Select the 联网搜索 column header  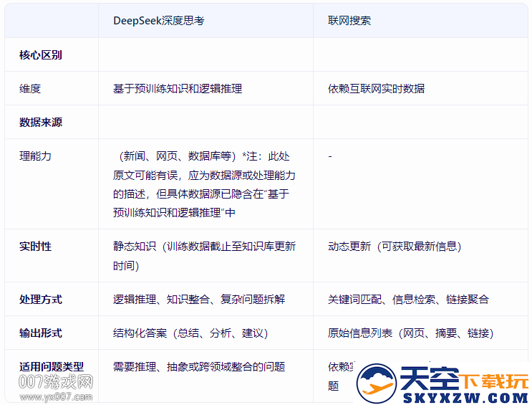349,21
